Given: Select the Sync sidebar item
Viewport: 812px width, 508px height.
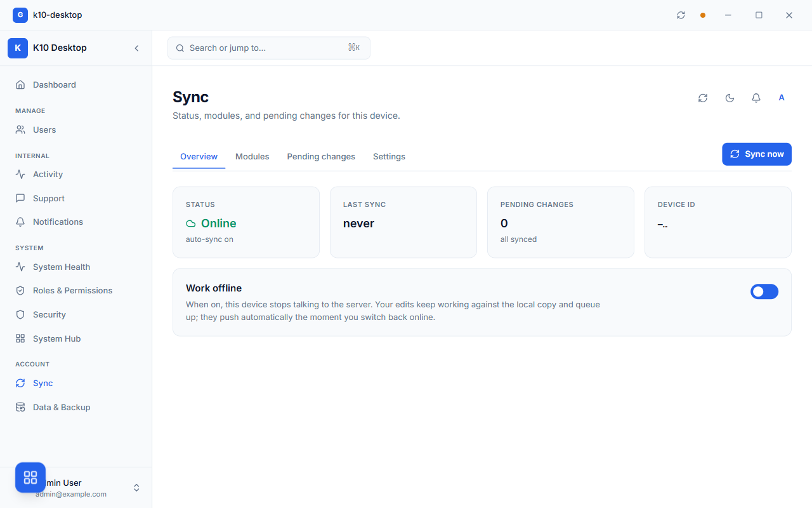Looking at the screenshot, I should (x=76, y=383).
